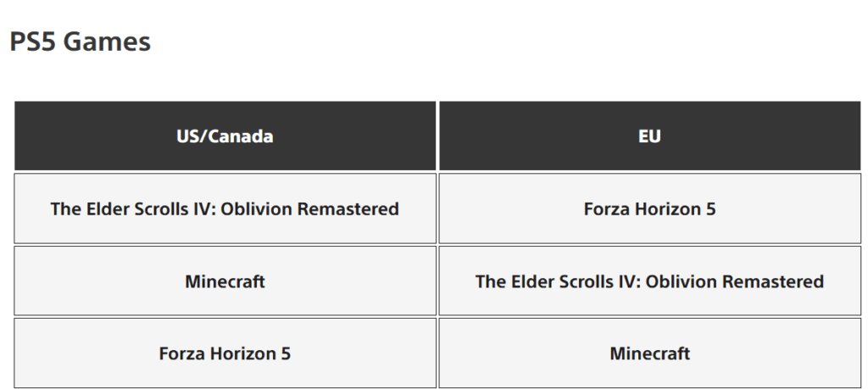868x389 pixels.
Task: Select the Minecraft cell under EU
Action: click(x=650, y=353)
